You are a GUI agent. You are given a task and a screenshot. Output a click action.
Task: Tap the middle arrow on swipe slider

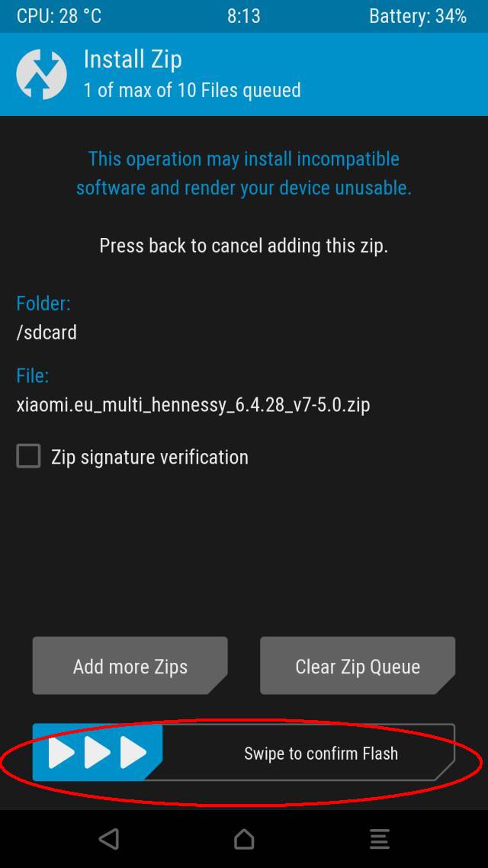point(98,752)
